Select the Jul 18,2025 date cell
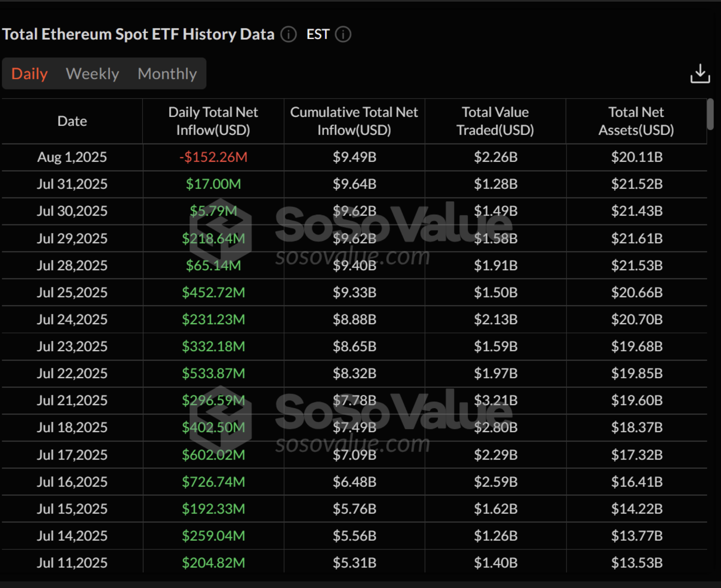This screenshot has height=588, width=721. pos(72,427)
